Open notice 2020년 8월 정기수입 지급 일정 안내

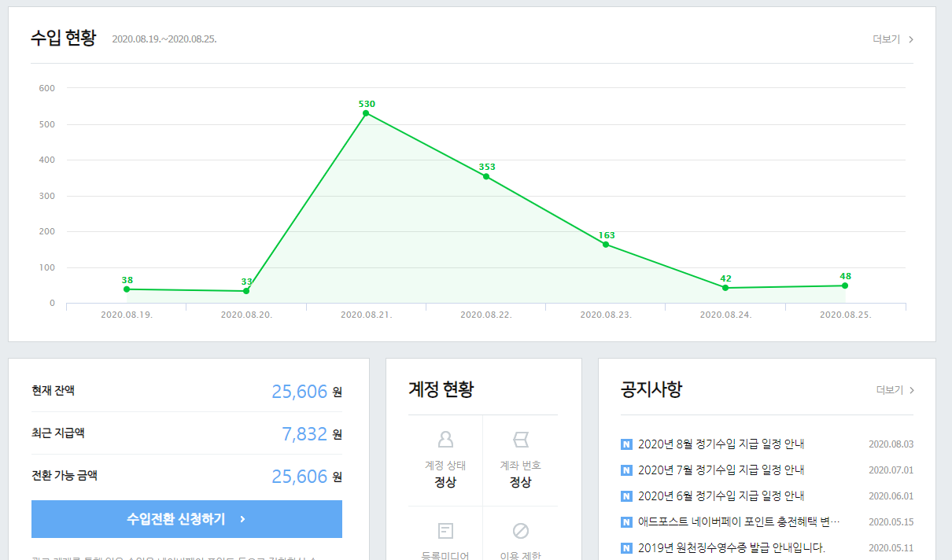click(721, 444)
